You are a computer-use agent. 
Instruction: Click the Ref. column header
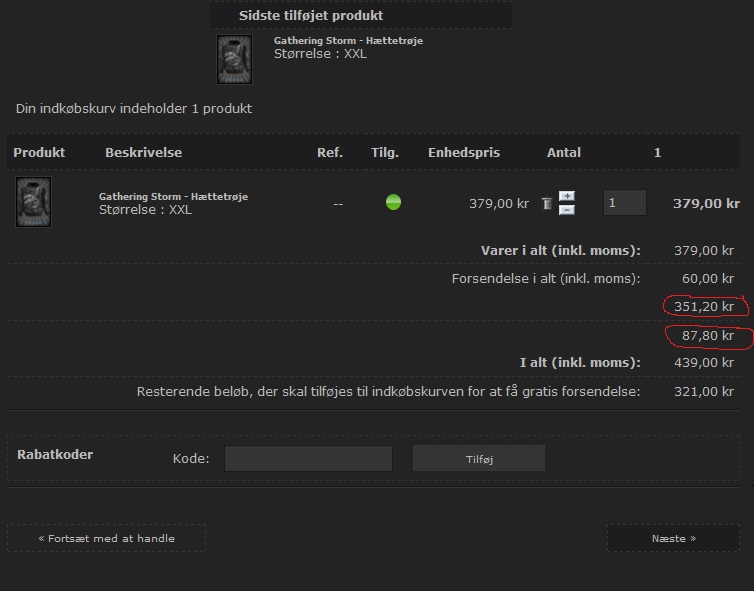point(330,152)
